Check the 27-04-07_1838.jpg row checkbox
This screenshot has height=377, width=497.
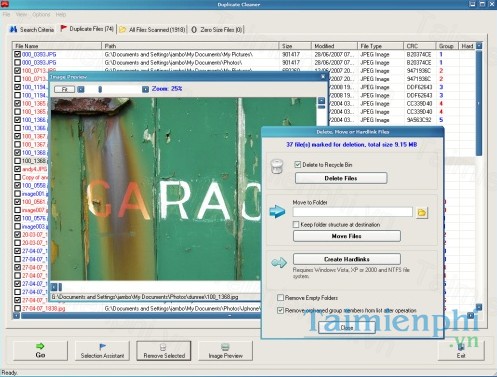tap(17, 308)
